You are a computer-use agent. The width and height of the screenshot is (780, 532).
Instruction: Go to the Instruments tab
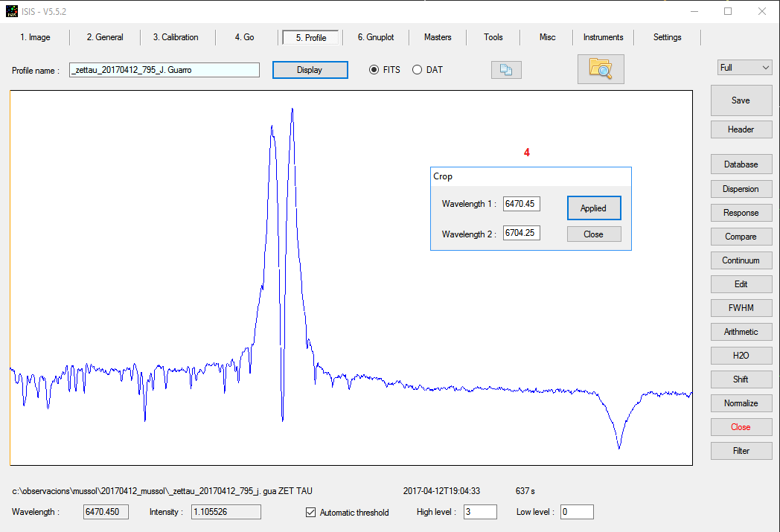click(603, 37)
